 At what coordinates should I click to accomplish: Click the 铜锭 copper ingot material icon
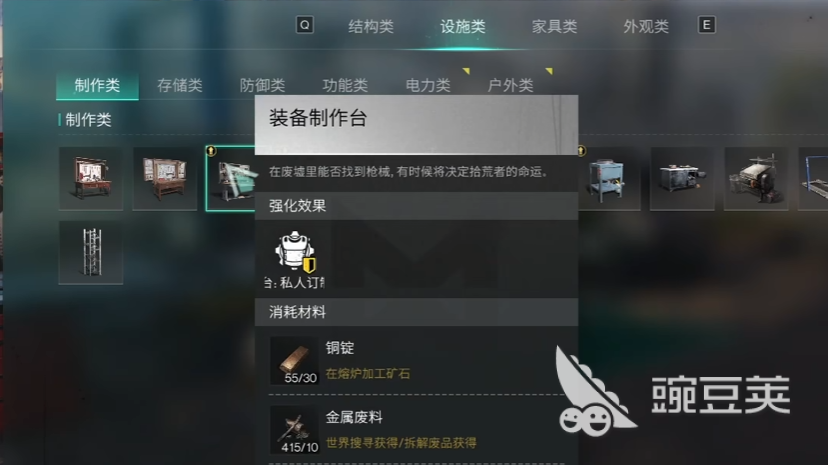click(294, 361)
